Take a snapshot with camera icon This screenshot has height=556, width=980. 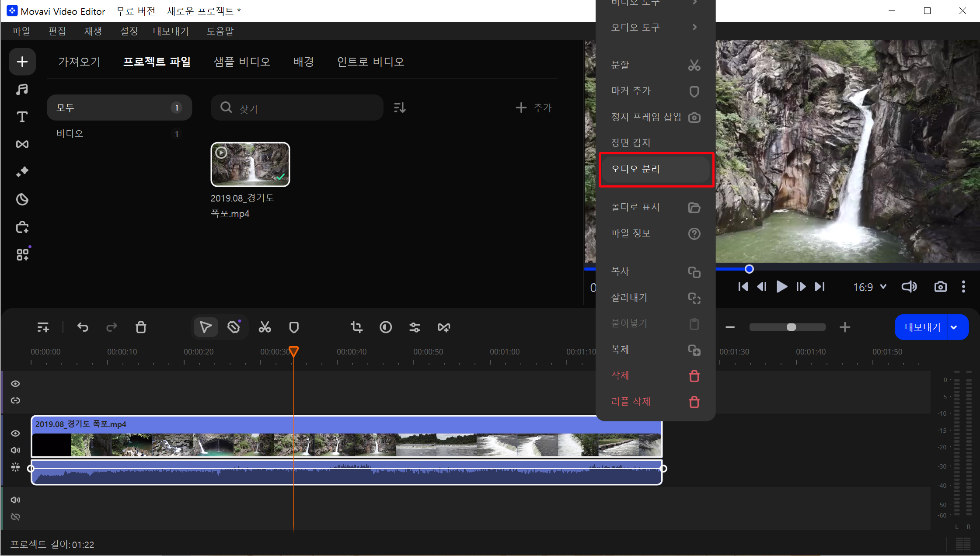click(940, 287)
